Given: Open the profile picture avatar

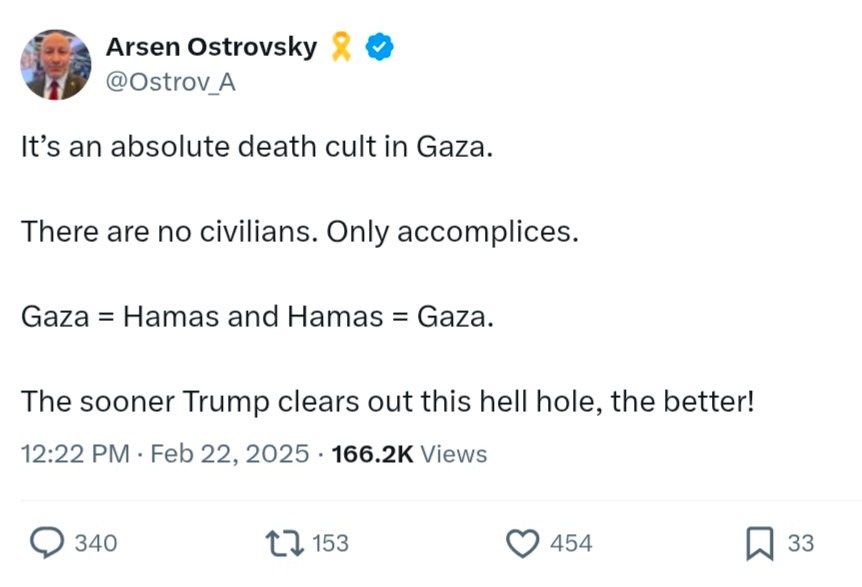Looking at the screenshot, I should click(x=56, y=65).
